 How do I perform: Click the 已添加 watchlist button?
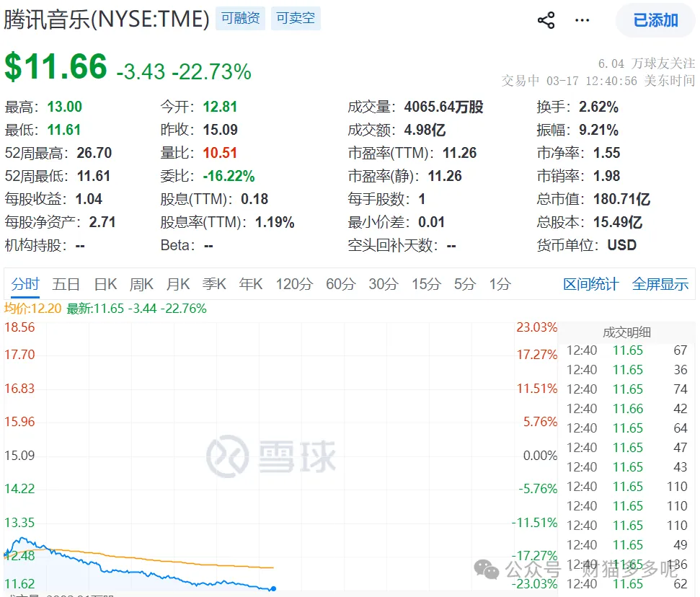pyautogui.click(x=655, y=20)
